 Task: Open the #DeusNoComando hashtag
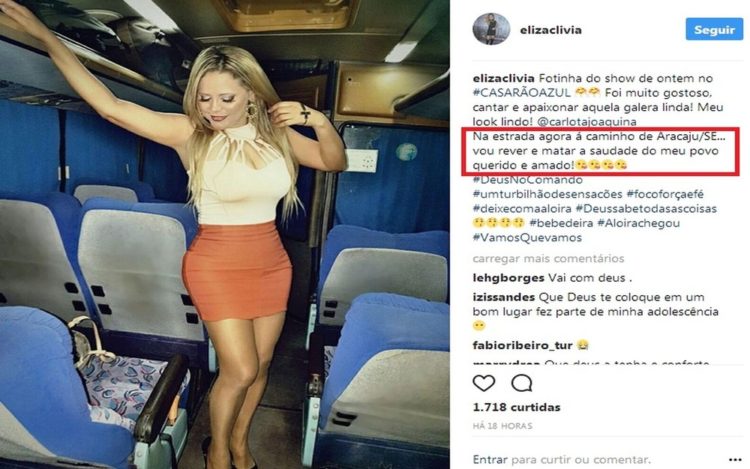click(528, 180)
